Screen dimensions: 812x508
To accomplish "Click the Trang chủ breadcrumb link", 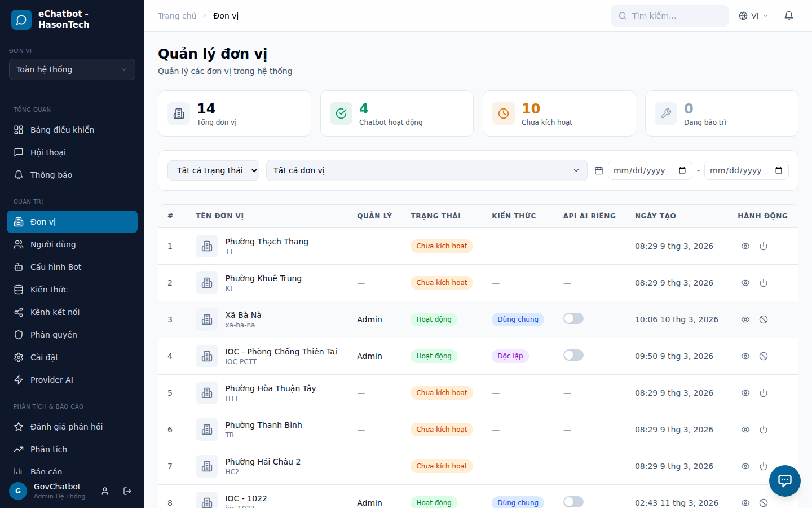I will pos(176,16).
